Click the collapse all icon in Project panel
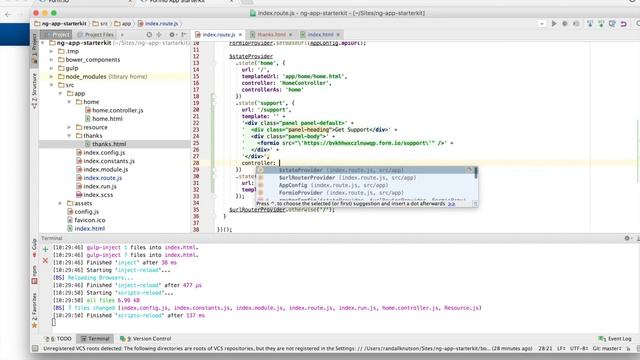640x360 pixels. click(159, 35)
